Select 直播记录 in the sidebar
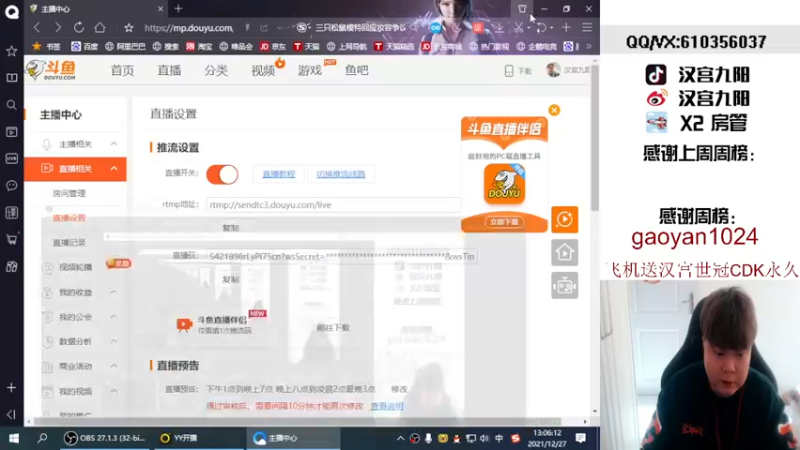Image resolution: width=800 pixels, height=450 pixels. pos(69,242)
